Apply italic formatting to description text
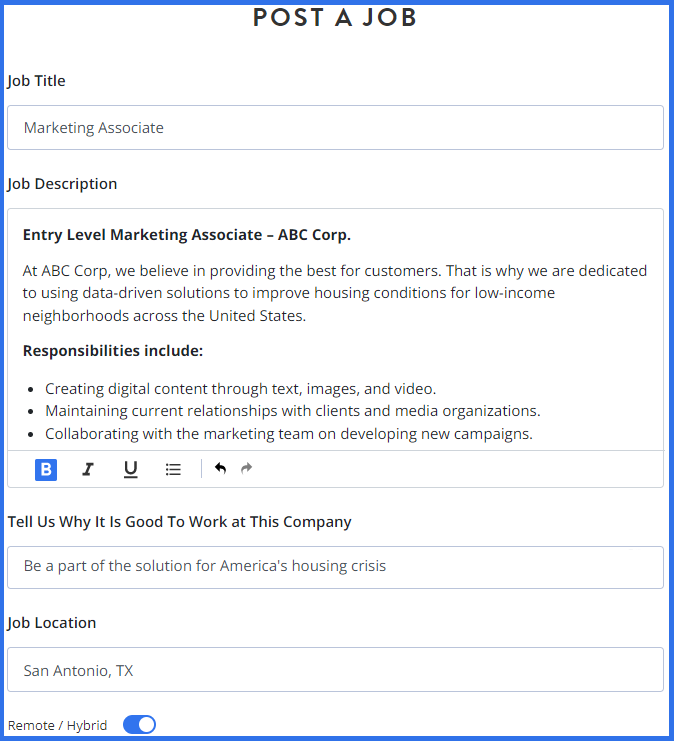This screenshot has width=674, height=741. click(x=88, y=469)
